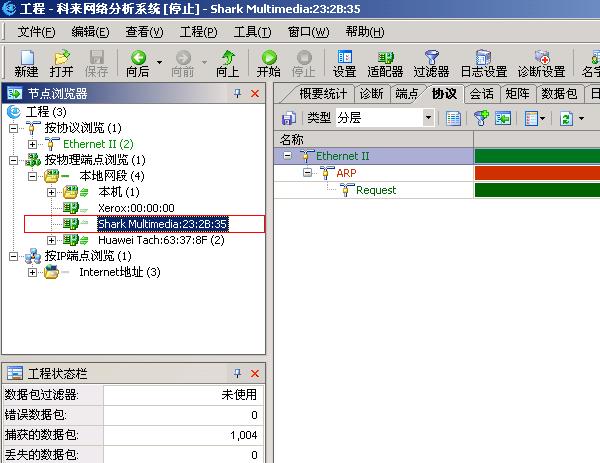Viewport: 600px width, 463px height.
Task: Collapse the 本地网段 (4) node
Action: click(x=33, y=176)
